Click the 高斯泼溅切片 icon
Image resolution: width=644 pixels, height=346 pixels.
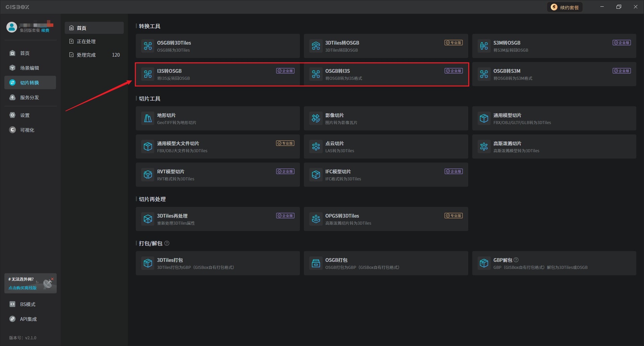click(x=484, y=147)
